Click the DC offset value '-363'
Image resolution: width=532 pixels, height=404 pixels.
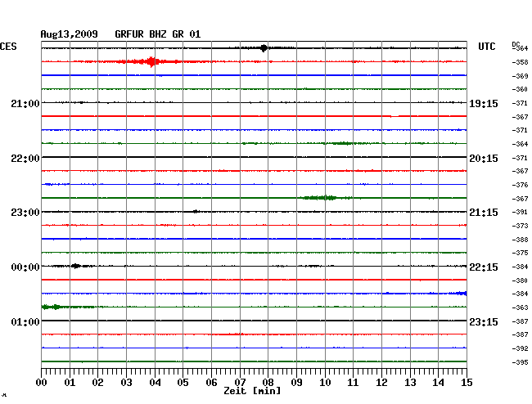click(520, 307)
